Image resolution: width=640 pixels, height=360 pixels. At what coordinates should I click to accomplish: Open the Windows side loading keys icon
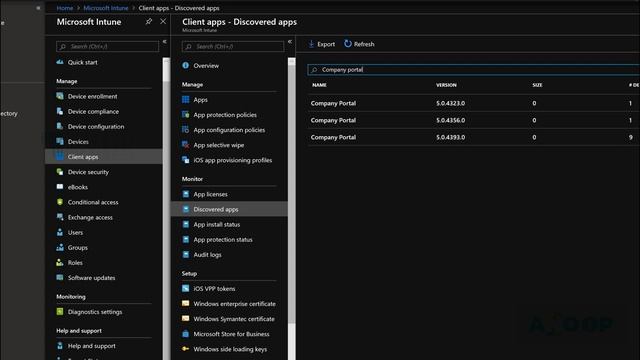point(186,349)
